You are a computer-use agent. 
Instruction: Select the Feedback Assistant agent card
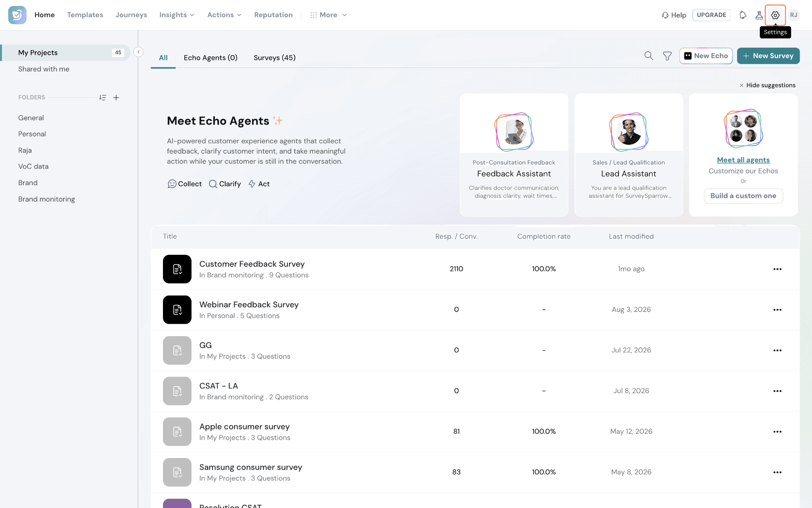514,155
